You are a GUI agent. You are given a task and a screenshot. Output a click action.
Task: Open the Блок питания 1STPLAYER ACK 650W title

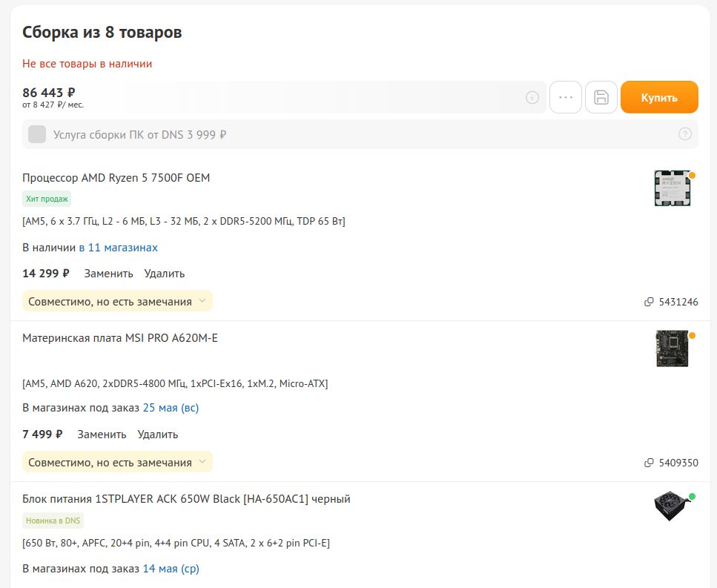186,499
